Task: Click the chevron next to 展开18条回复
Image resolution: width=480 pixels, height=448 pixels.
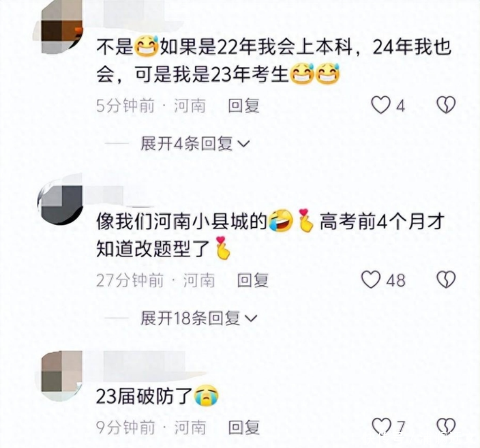Action: pyautogui.click(x=251, y=319)
